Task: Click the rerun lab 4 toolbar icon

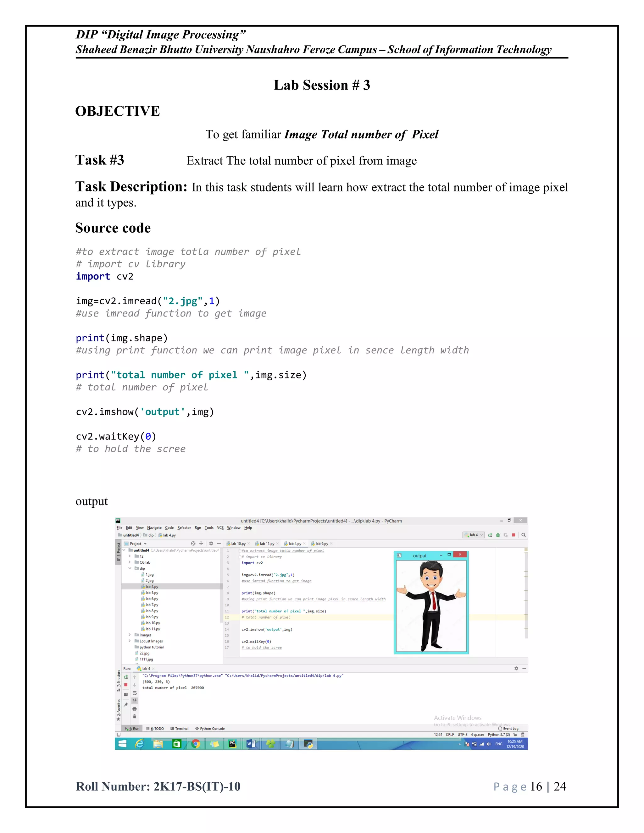Action: click(490, 535)
